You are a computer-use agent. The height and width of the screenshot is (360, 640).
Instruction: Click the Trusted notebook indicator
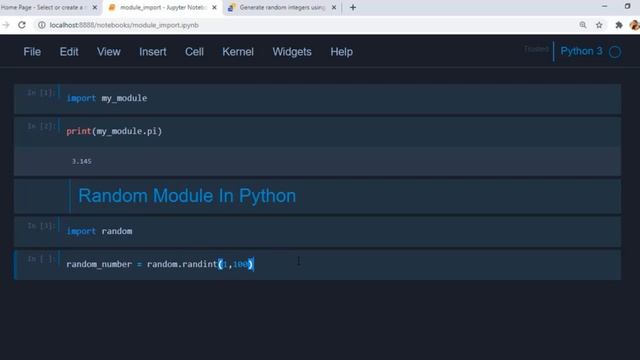[x=536, y=49]
